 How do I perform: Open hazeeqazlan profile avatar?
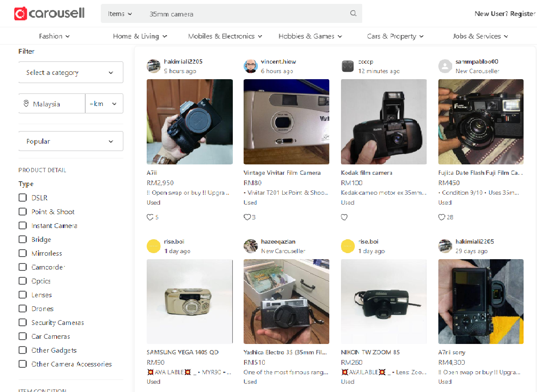(251, 246)
